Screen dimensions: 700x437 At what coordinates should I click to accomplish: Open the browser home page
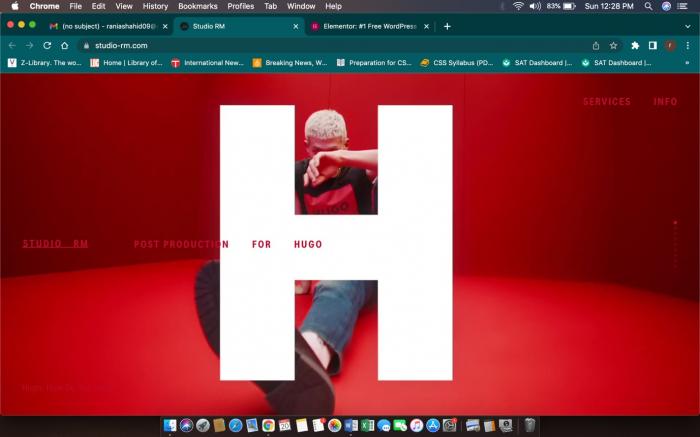coord(65,46)
